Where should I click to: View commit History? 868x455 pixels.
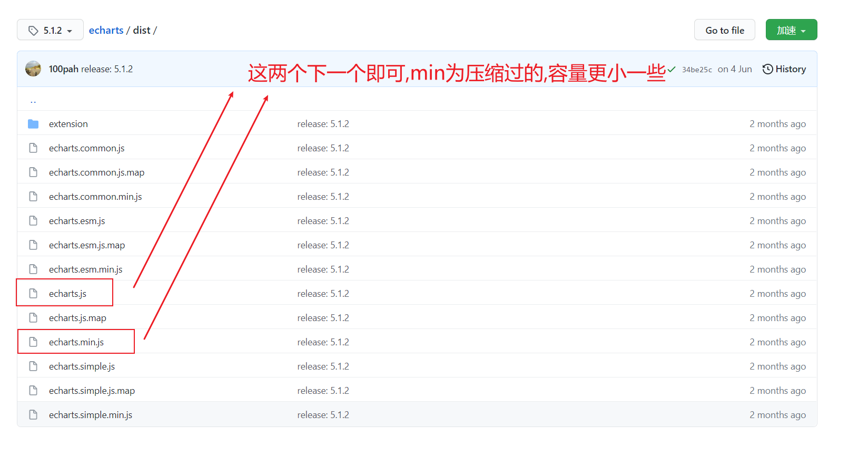784,69
